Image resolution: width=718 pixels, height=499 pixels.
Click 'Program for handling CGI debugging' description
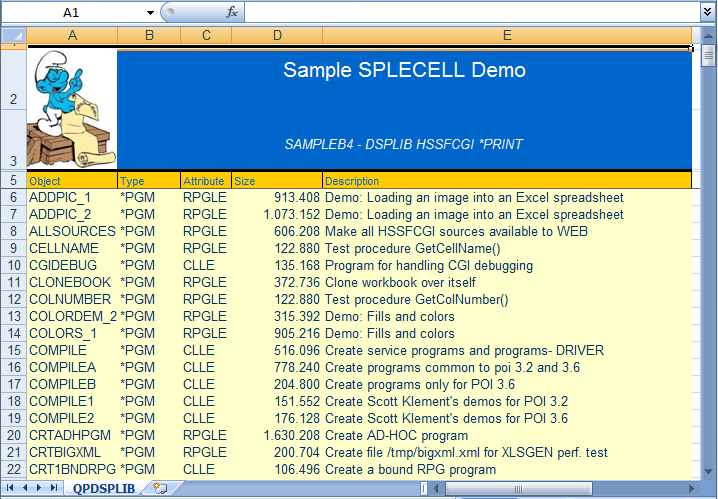[429, 266]
